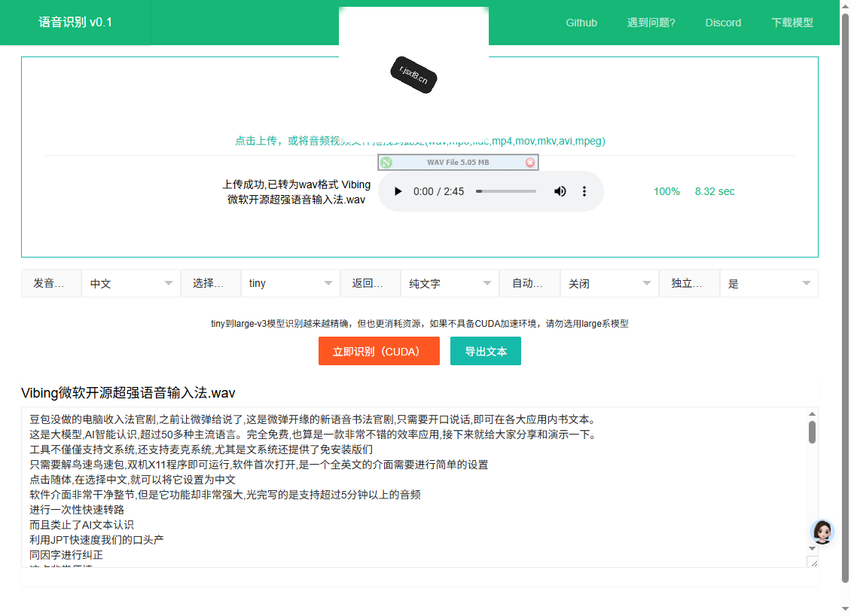Open the Github link
Screen dimensions: 851x616
click(581, 23)
